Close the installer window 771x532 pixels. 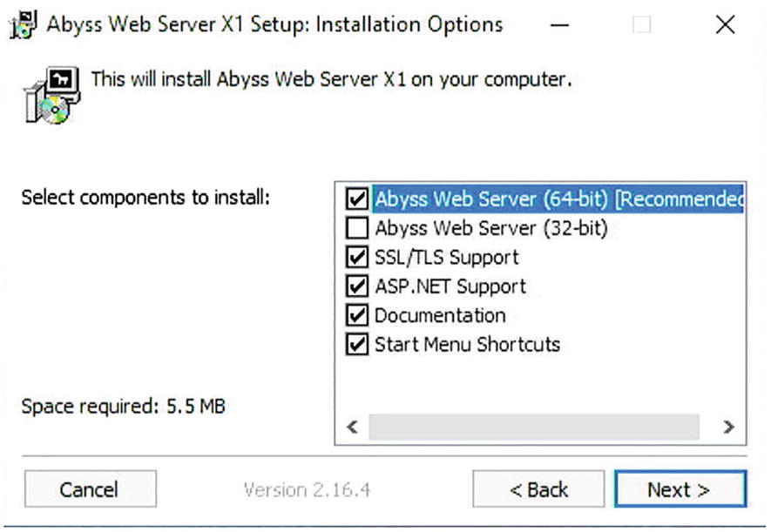click(x=725, y=25)
